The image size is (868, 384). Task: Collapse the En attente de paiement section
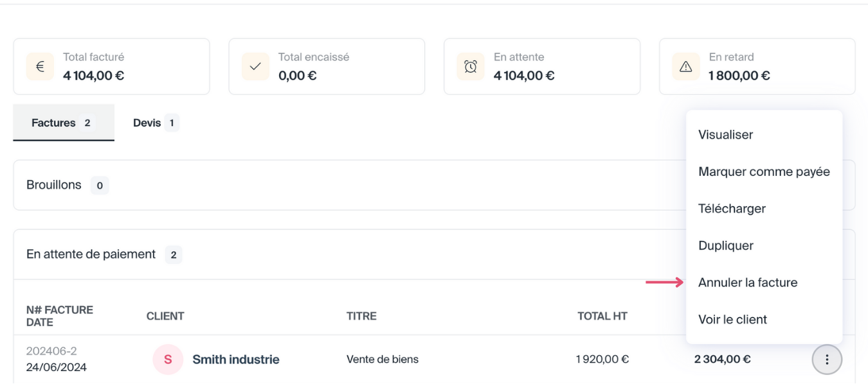91,254
